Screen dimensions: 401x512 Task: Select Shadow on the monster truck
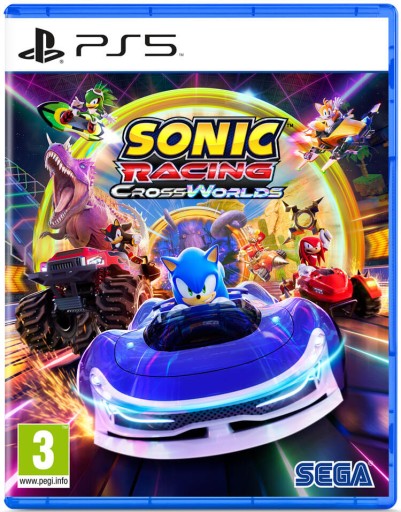tap(121, 237)
